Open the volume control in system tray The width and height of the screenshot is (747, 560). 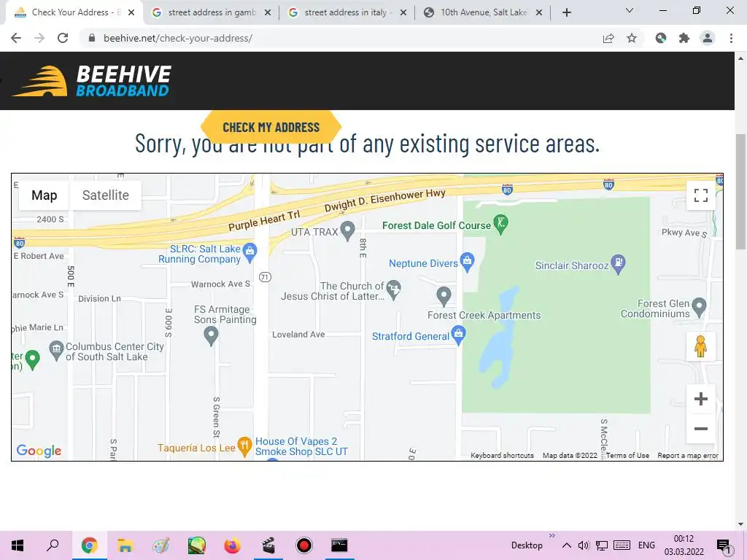584,545
